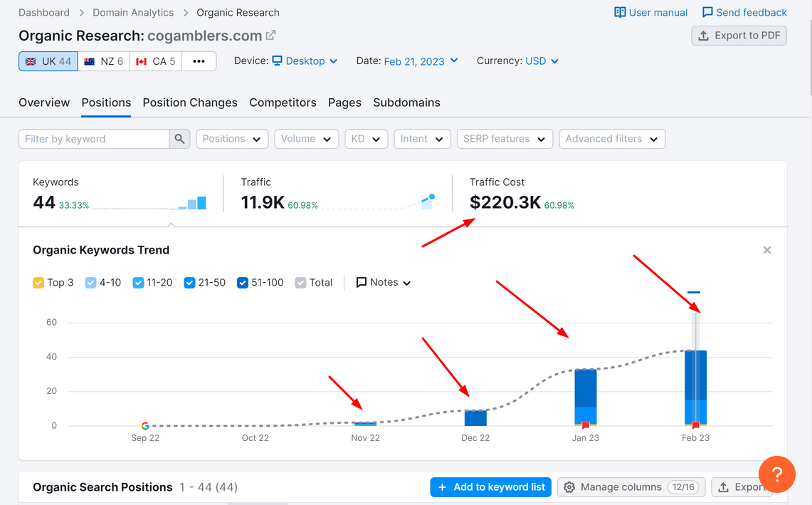This screenshot has height=505, width=812.
Task: Switch to the Pages tab
Action: pyautogui.click(x=344, y=103)
